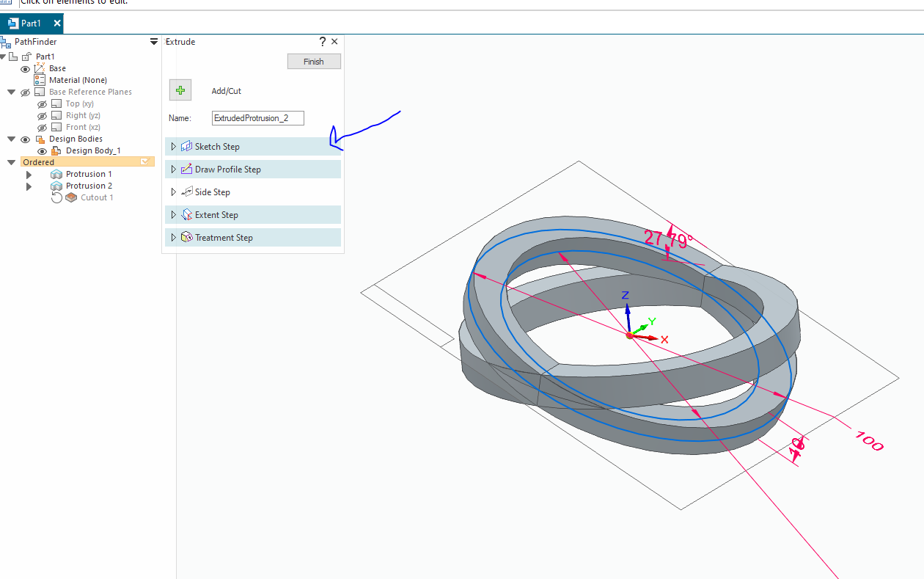This screenshot has width=924, height=579.
Task: Collapse the Ordered node
Action: point(11,162)
